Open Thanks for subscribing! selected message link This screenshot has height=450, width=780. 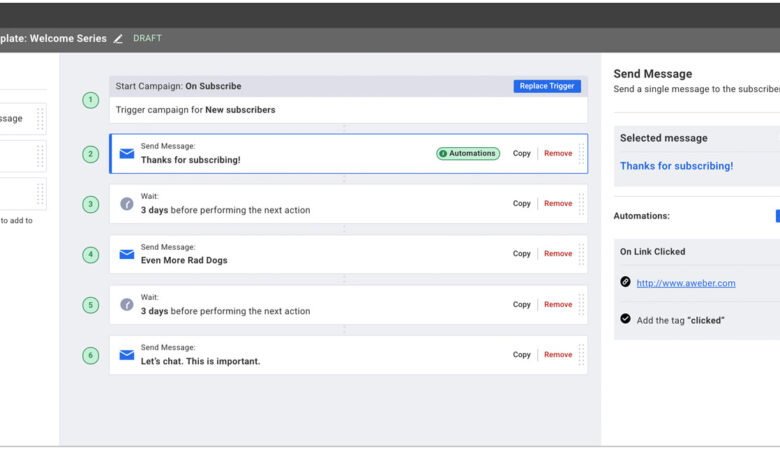(676, 166)
